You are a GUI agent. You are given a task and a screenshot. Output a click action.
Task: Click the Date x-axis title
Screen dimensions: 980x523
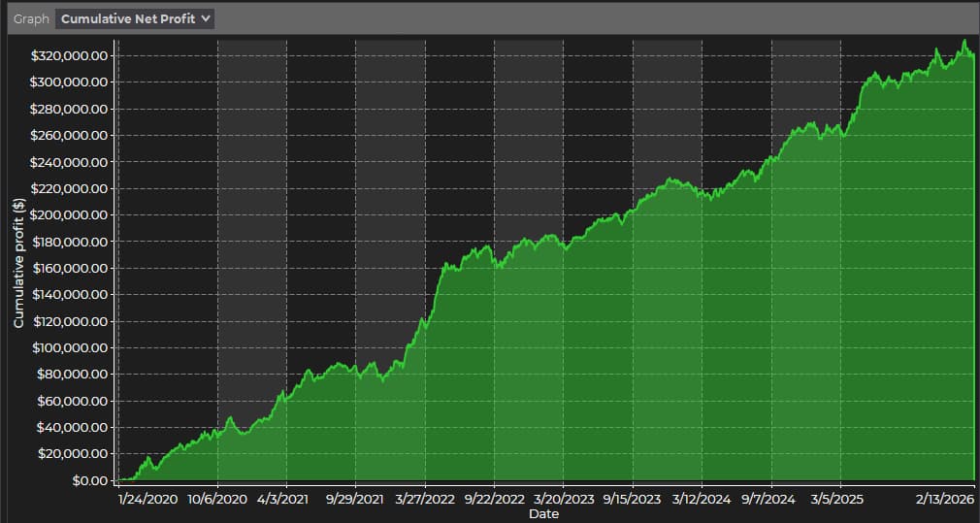tap(543, 514)
